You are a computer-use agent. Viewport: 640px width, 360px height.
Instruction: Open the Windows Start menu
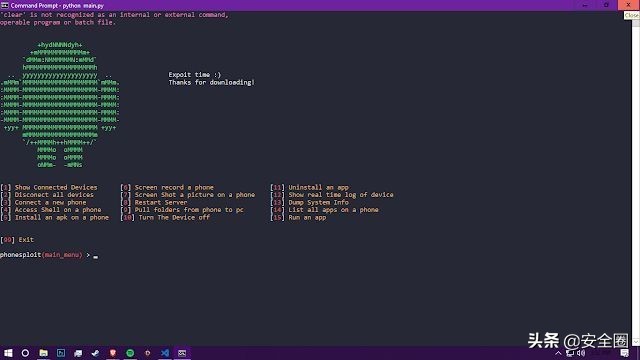point(8,353)
